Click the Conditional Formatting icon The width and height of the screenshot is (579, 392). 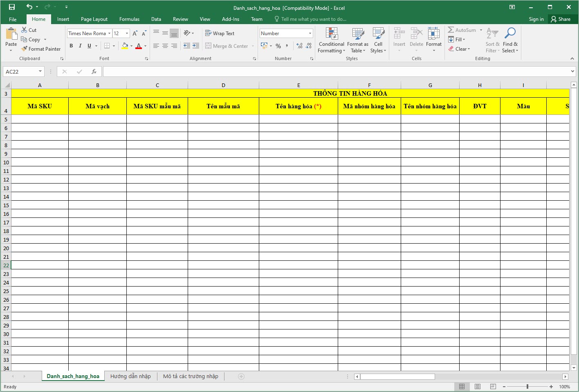tap(332, 34)
